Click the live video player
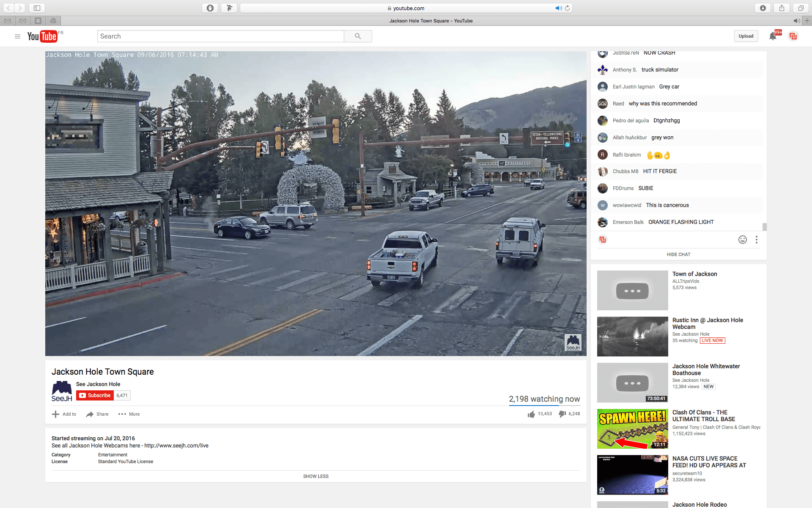812x508 pixels. pyautogui.click(x=316, y=204)
